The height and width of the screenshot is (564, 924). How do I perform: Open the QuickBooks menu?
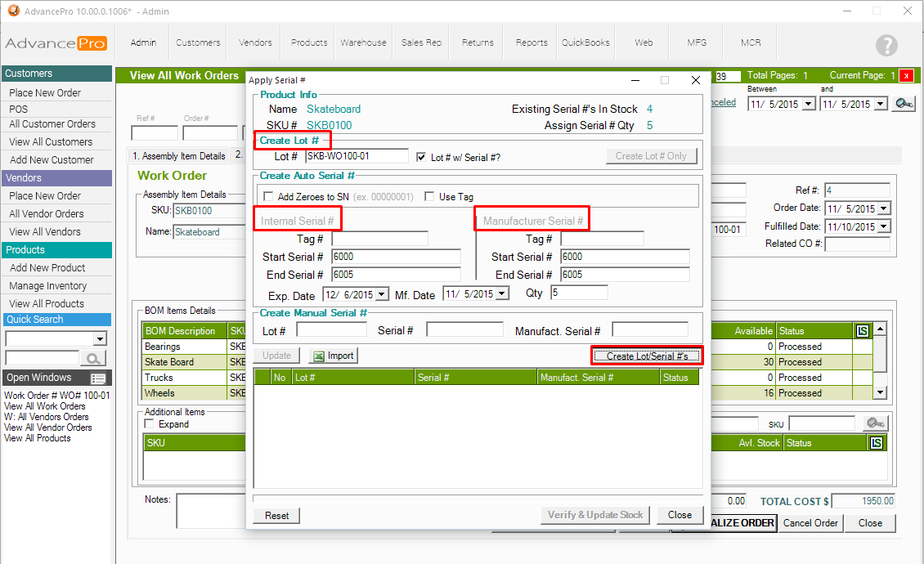click(585, 43)
